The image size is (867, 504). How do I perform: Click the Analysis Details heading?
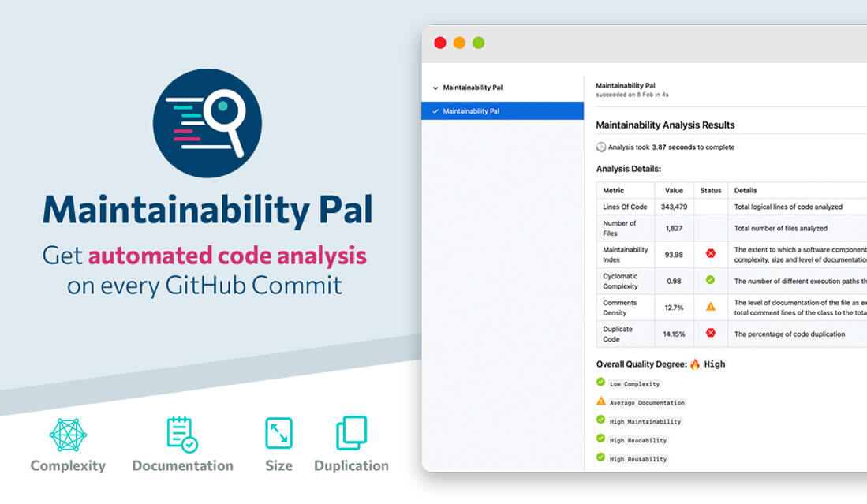click(x=629, y=169)
